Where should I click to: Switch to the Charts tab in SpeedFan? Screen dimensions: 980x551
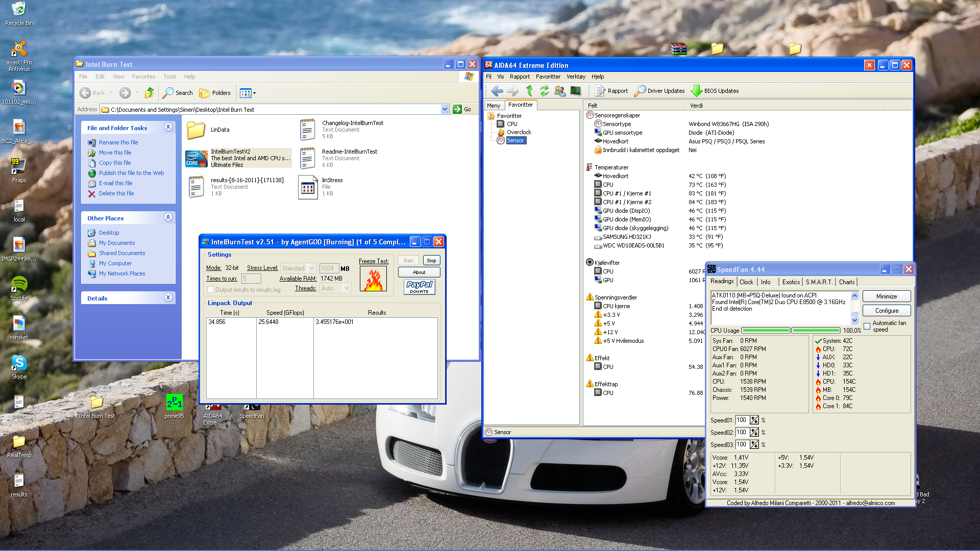(x=846, y=282)
